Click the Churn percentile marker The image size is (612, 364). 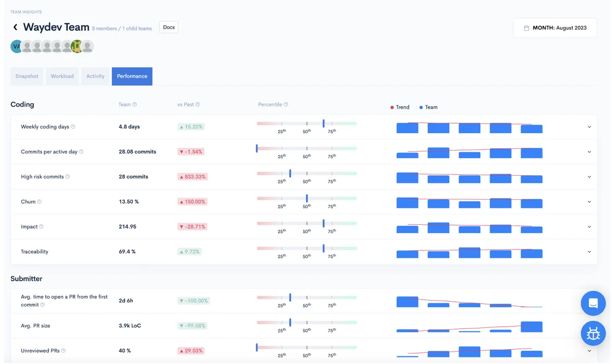coord(307,198)
